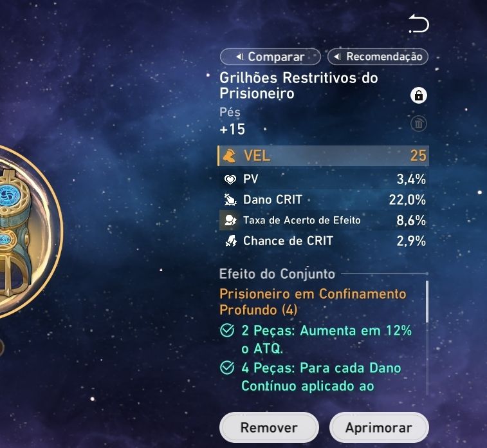Expand the Comparar panel
The width and height of the screenshot is (487, 448).
point(270,57)
